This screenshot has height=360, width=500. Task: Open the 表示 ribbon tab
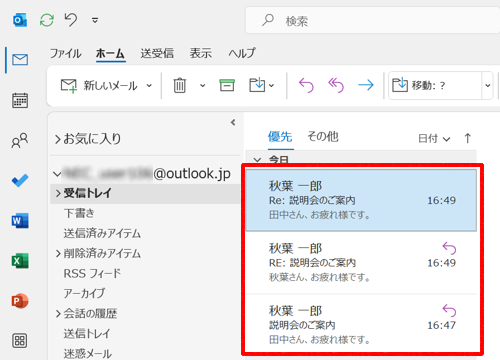point(201,53)
